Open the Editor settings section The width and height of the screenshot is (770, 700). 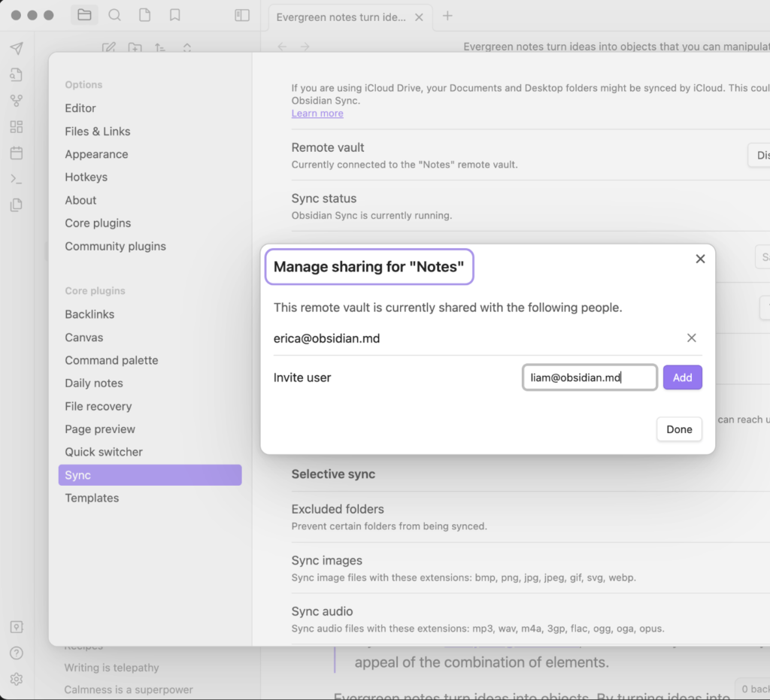pyautogui.click(x=80, y=108)
